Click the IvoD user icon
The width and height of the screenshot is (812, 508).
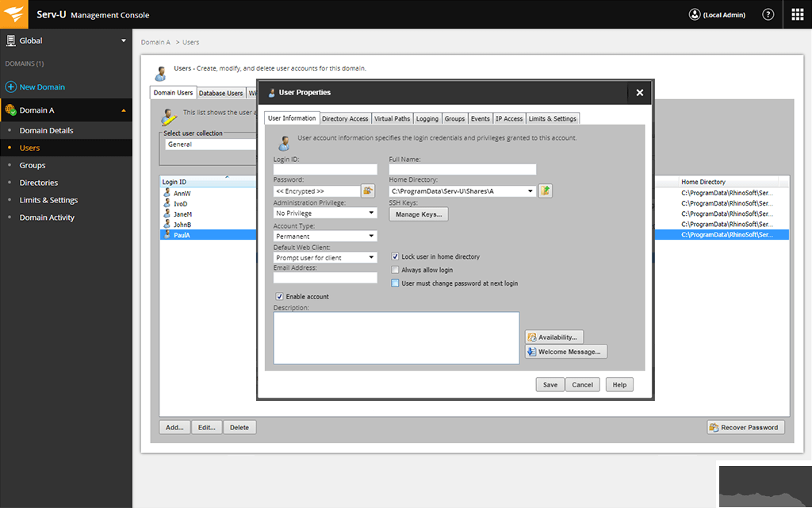[167, 203]
